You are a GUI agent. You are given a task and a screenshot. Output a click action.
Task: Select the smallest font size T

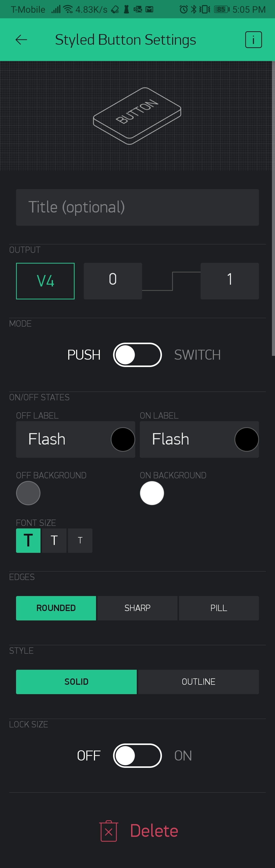click(x=80, y=540)
